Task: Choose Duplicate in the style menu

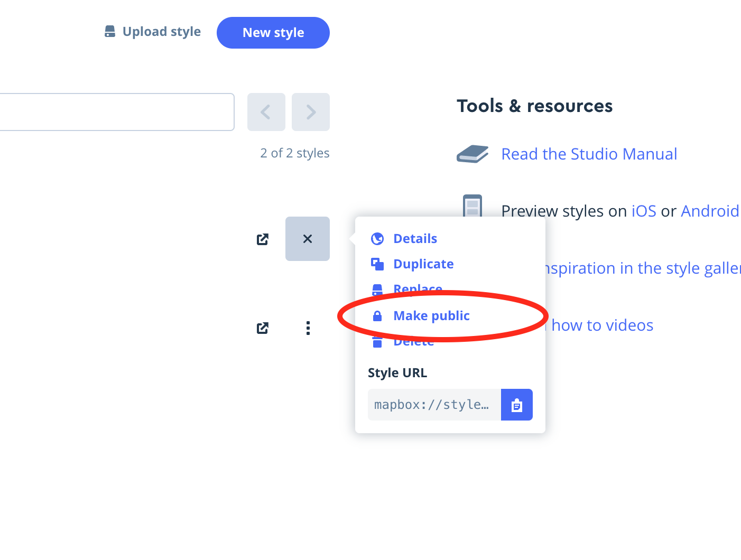Action: point(423,264)
